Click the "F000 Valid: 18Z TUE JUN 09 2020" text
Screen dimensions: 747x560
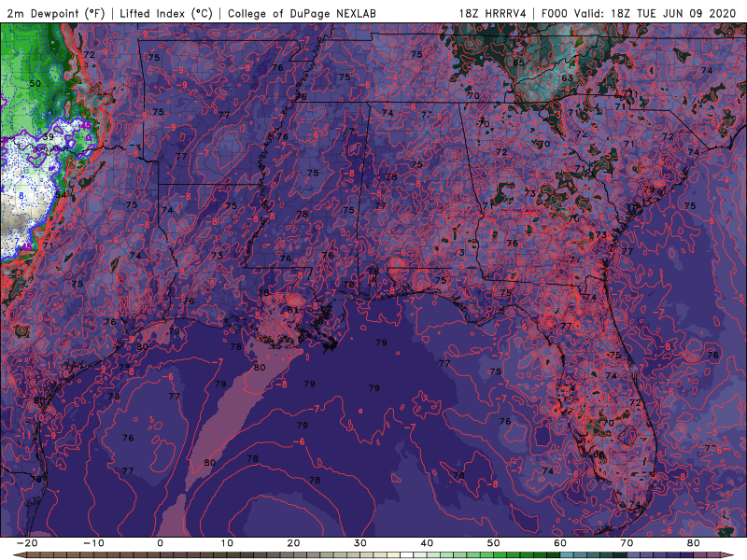639,13
